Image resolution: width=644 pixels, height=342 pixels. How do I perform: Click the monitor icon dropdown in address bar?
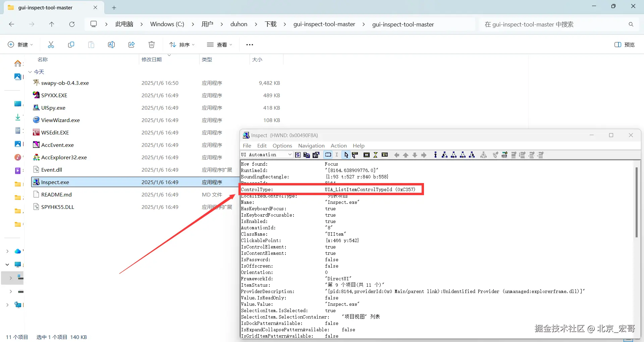[94, 24]
